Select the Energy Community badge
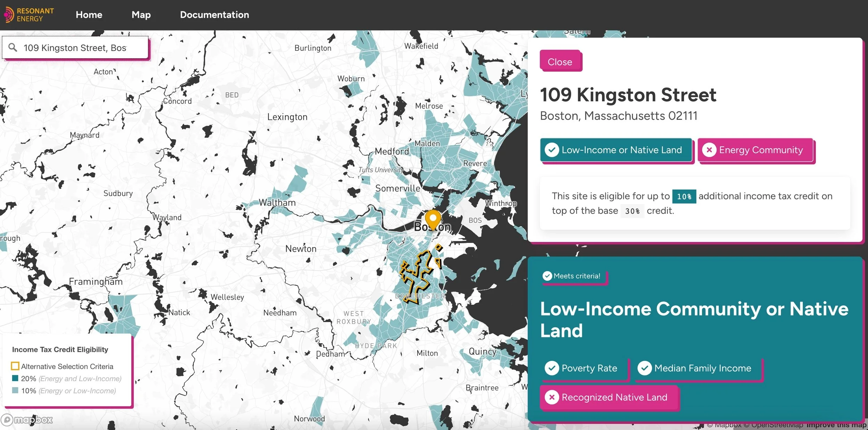 pyautogui.click(x=756, y=150)
